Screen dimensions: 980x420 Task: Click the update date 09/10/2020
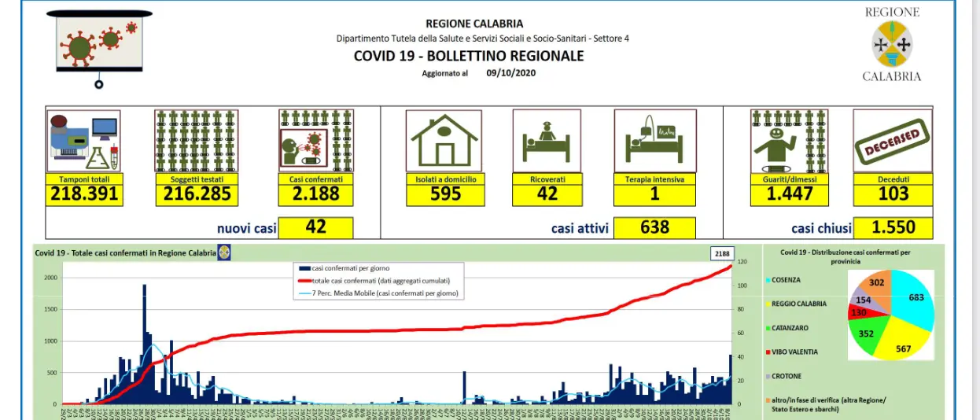[511, 72]
